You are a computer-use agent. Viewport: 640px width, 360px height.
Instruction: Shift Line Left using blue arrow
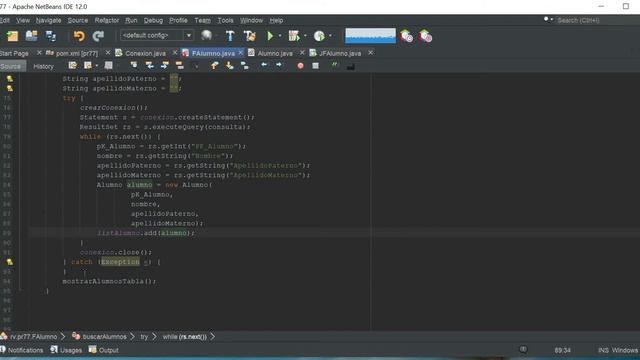coord(264,65)
